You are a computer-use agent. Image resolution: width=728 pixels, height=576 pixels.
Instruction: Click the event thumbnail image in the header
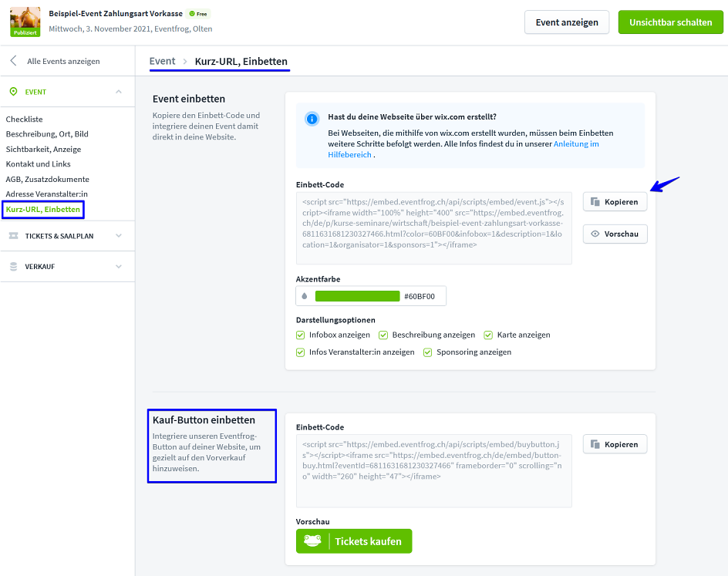coord(25,22)
